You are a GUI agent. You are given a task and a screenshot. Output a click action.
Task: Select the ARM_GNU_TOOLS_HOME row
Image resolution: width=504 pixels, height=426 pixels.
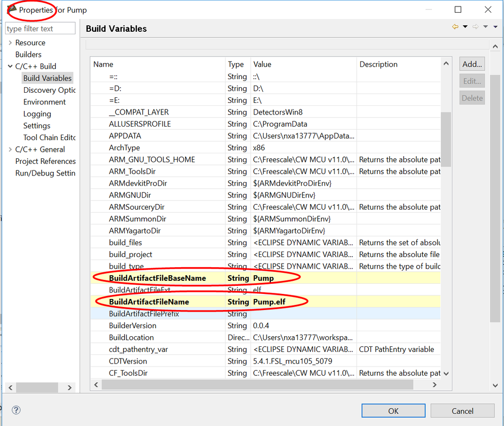click(265, 159)
